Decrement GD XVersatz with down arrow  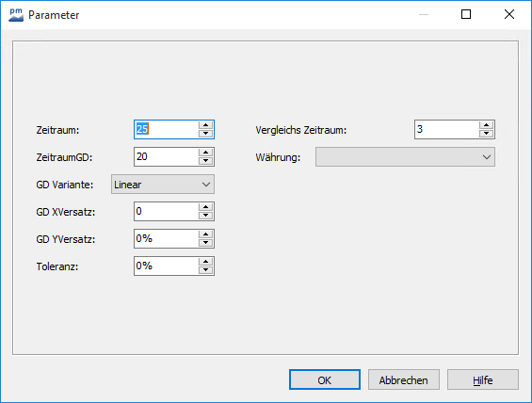coord(205,216)
